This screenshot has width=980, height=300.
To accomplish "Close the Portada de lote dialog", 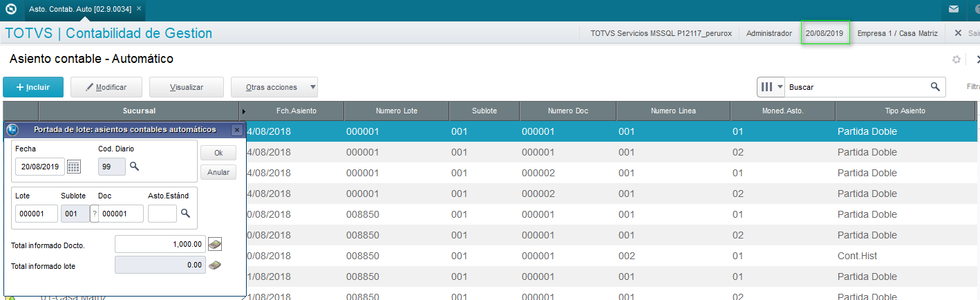I will (x=236, y=129).
